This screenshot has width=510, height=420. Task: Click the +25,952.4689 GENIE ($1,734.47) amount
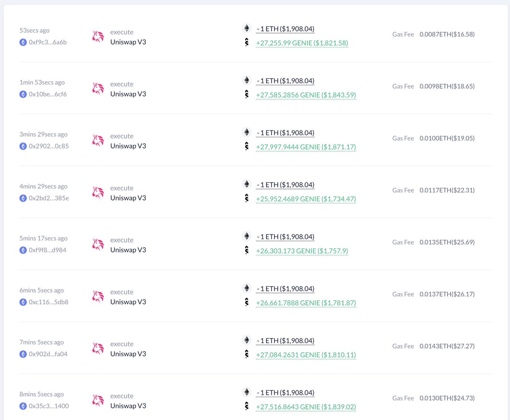click(x=306, y=199)
